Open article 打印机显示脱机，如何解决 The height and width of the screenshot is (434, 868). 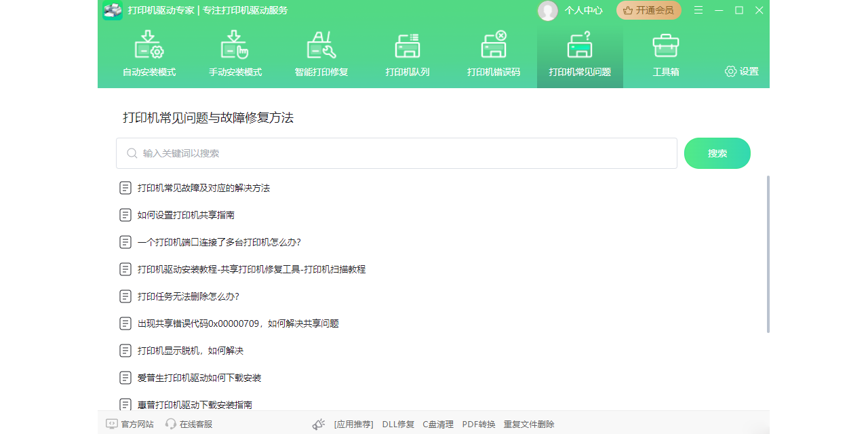[x=190, y=351]
